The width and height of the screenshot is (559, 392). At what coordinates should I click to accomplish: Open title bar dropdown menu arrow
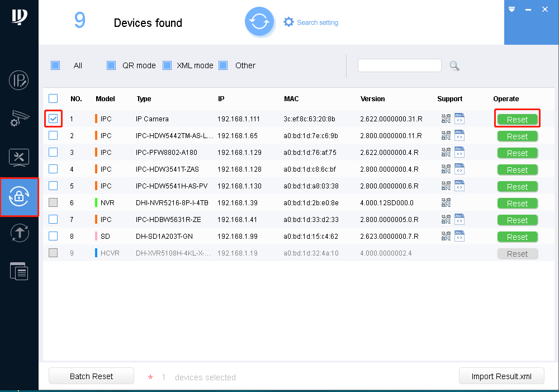pyautogui.click(x=511, y=10)
